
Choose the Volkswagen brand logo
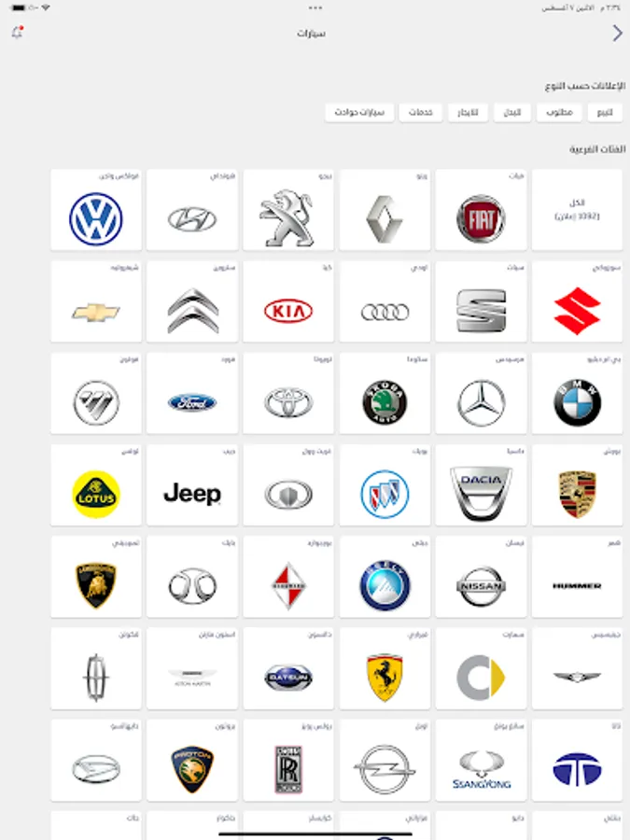point(96,219)
